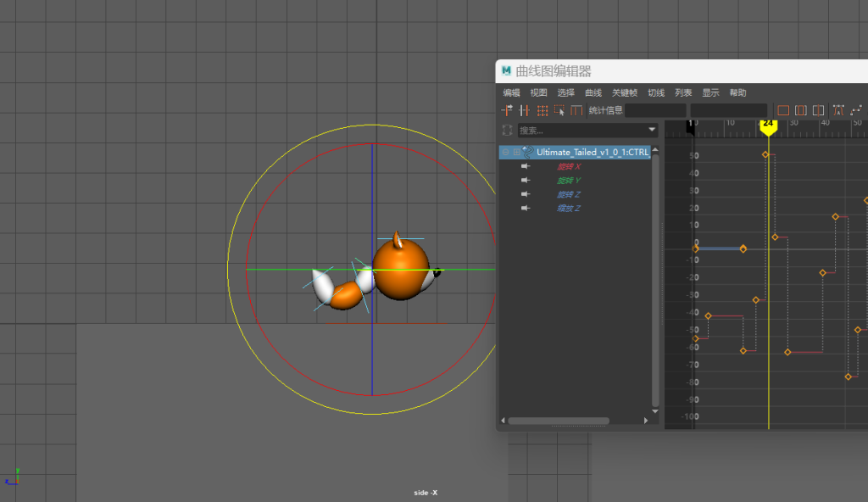Click outliner horizontal scrollbar right arrow
Viewport: 868px width, 502px height.
pos(646,421)
